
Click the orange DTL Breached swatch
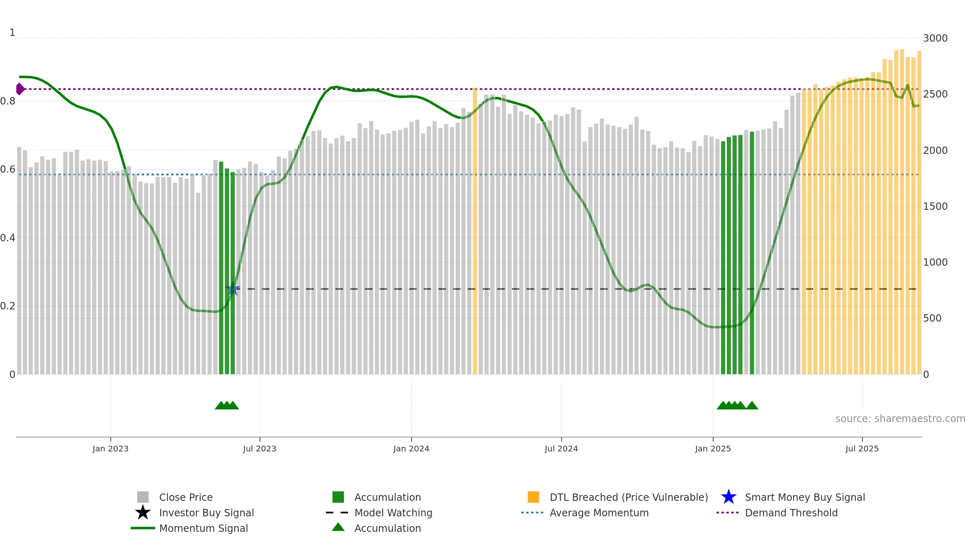[x=533, y=497]
